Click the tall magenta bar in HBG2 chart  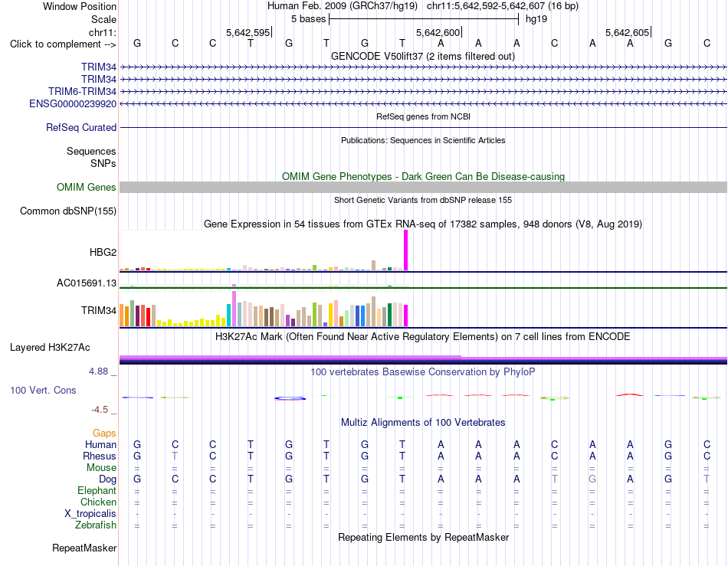406,250
